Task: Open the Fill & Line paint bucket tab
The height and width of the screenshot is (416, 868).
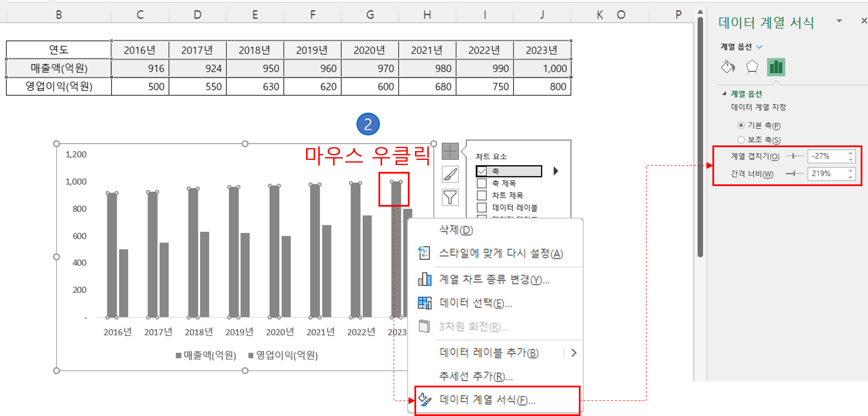Action: tap(728, 67)
